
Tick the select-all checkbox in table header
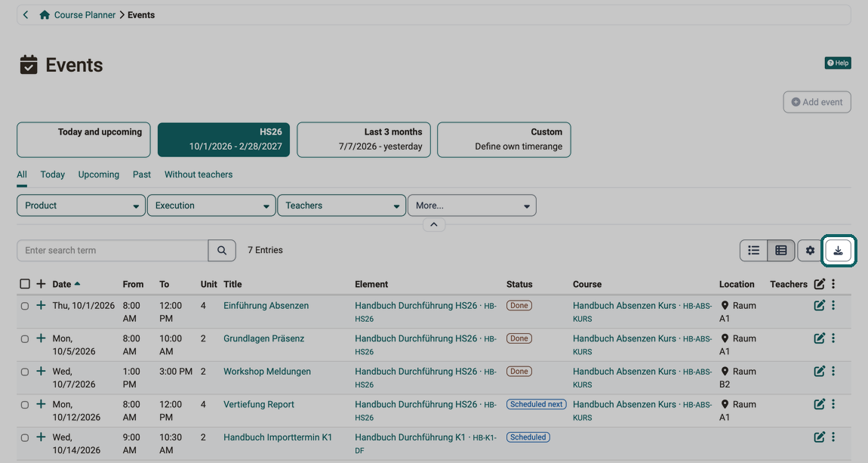click(x=25, y=284)
